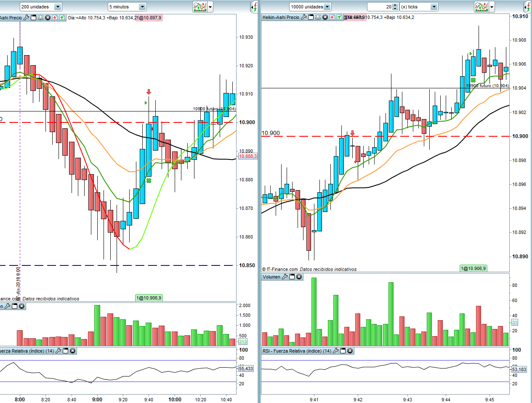
Task: Click 10:00 label on left time axis
Action: (x=175, y=400)
